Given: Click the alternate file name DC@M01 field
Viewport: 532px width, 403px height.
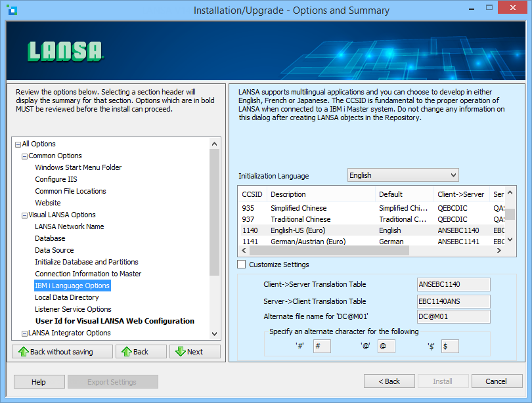Looking at the screenshot, I should [x=454, y=316].
